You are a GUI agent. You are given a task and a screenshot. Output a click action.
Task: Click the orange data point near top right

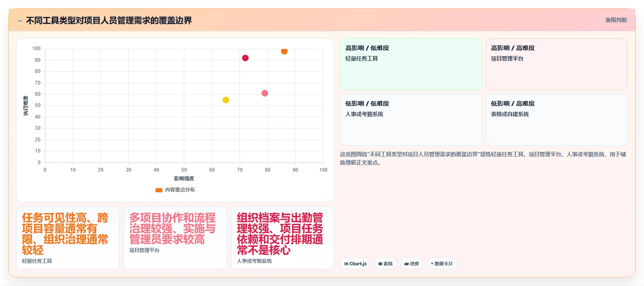284,51
